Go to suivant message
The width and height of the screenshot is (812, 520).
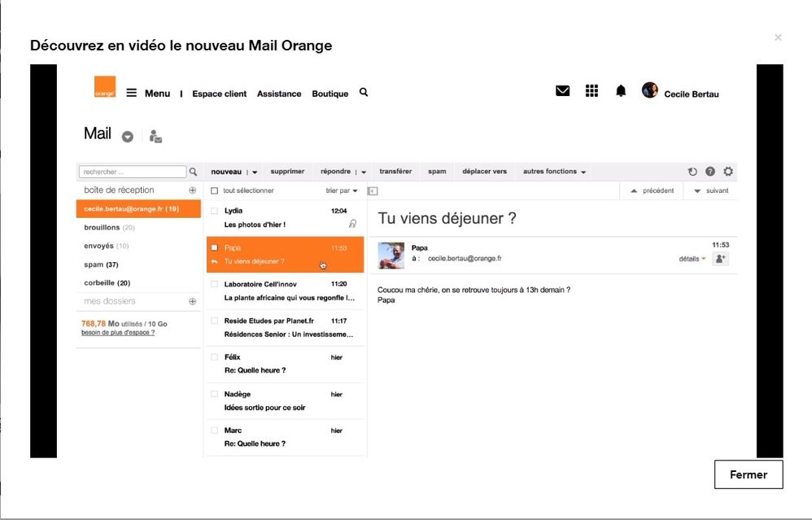(x=711, y=190)
